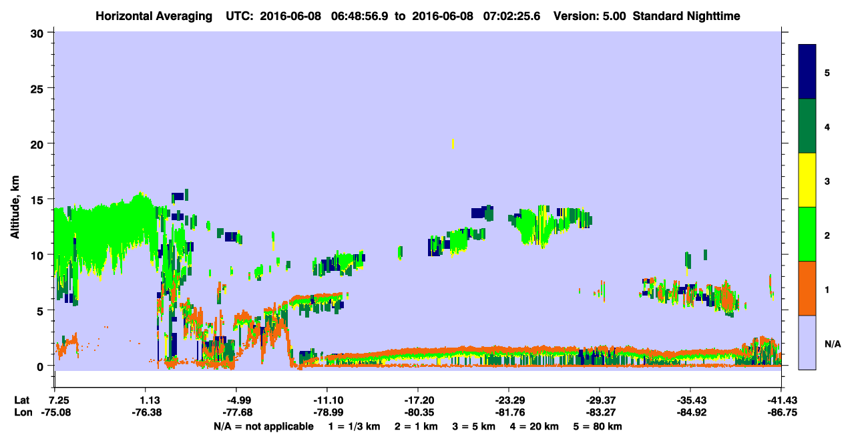This screenshot has width=868, height=445.
Task: Click latitude value -23.29
Action: point(509,400)
